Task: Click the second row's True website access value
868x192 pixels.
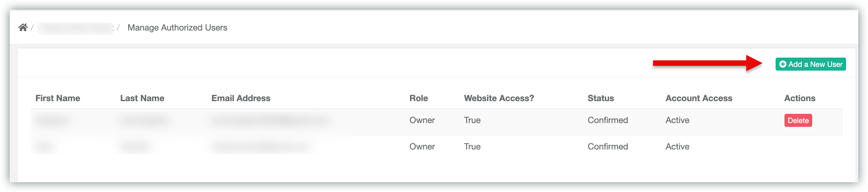Action: 472,146
